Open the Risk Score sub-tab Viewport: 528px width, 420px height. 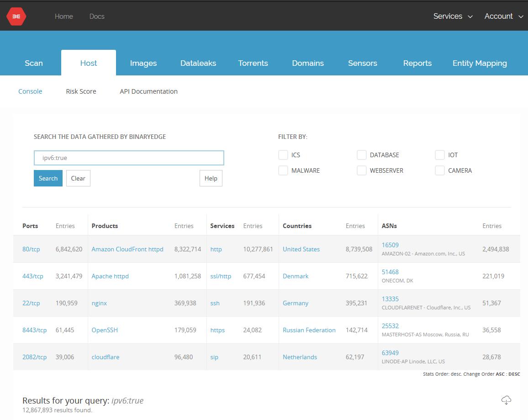pos(81,91)
